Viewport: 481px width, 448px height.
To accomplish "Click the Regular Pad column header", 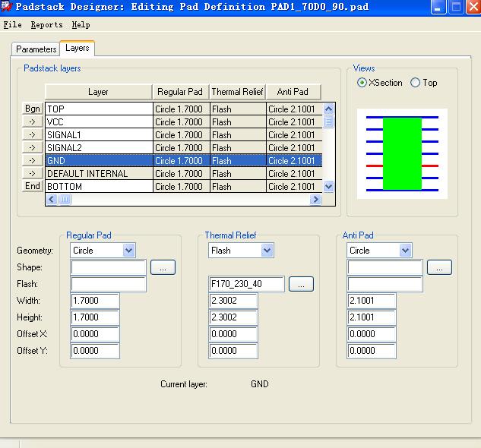I will point(180,92).
